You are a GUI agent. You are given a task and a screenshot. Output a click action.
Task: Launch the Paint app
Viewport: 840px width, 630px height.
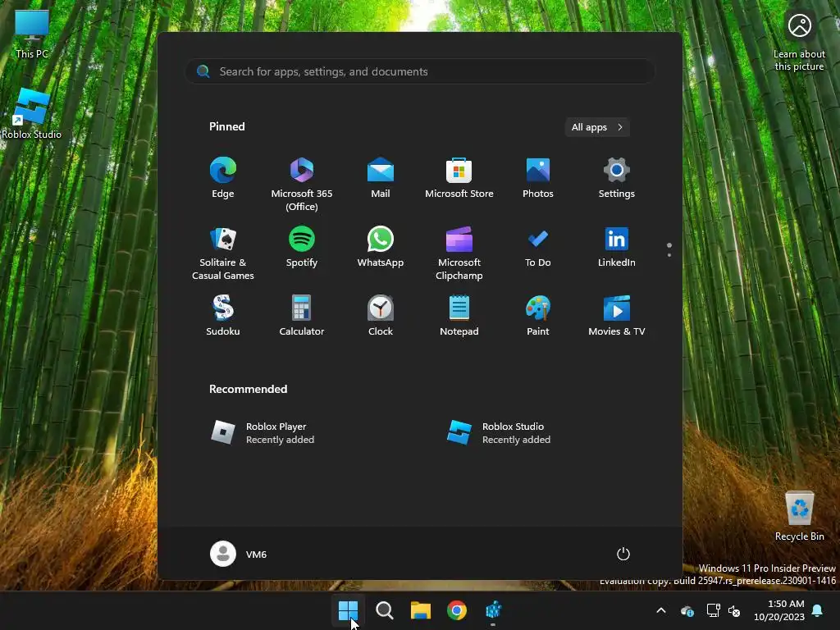click(538, 316)
